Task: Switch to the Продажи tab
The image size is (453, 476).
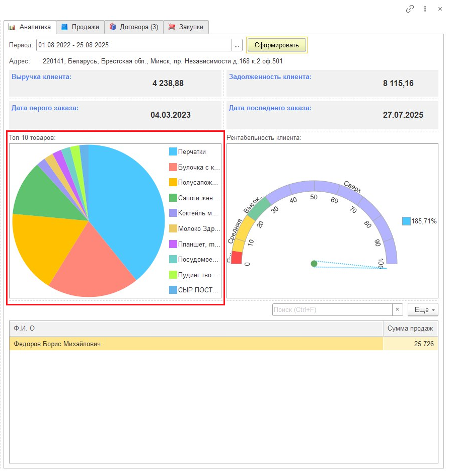Action: coord(80,27)
